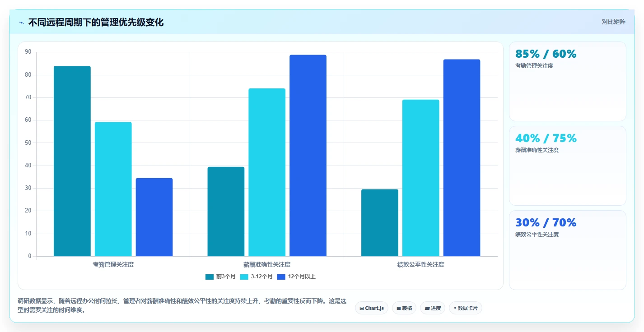The height and width of the screenshot is (332, 644).
Task: Click the 前3个月 bar for 考勤管理关注度
Action: 72,161
